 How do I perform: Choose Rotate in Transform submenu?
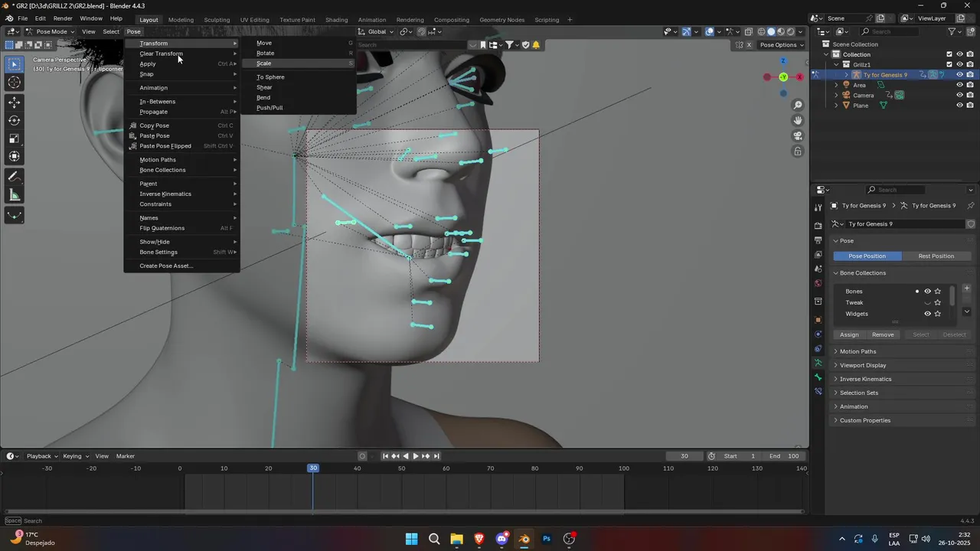click(x=299, y=54)
